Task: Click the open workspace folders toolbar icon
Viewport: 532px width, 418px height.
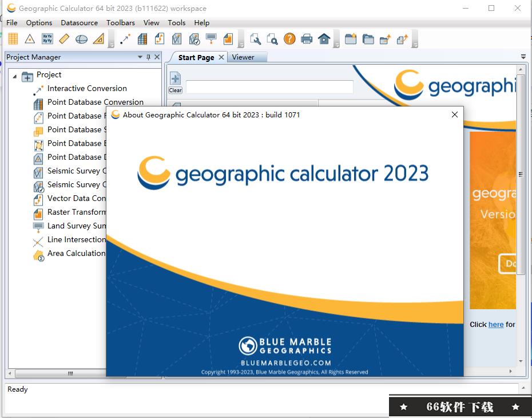Action: click(368, 39)
